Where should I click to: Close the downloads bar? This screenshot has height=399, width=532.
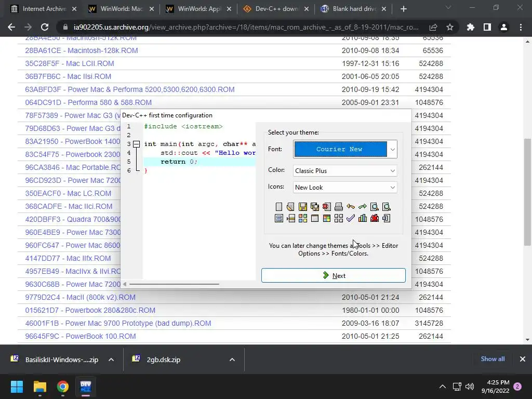click(523, 359)
